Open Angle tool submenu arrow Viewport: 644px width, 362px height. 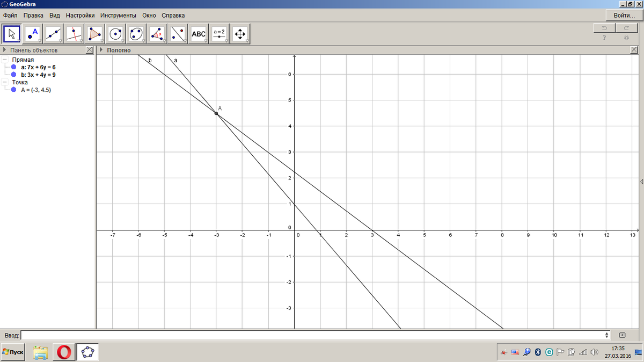click(x=164, y=41)
